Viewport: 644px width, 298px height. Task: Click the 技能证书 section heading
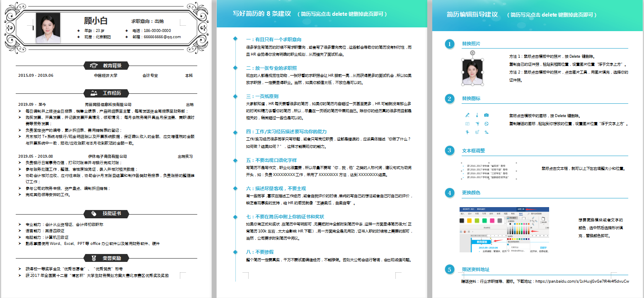point(112,213)
